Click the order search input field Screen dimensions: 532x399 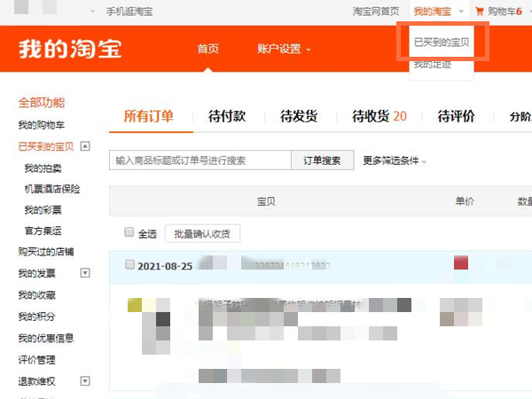200,160
